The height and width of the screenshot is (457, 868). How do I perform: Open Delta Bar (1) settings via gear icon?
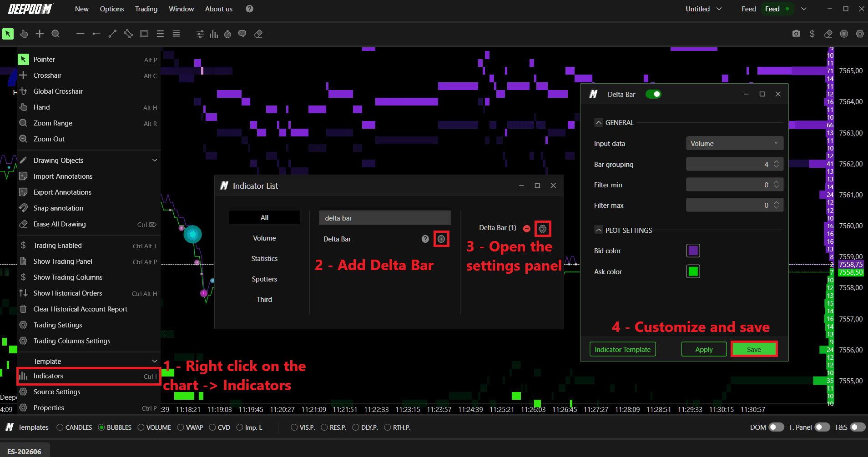542,228
